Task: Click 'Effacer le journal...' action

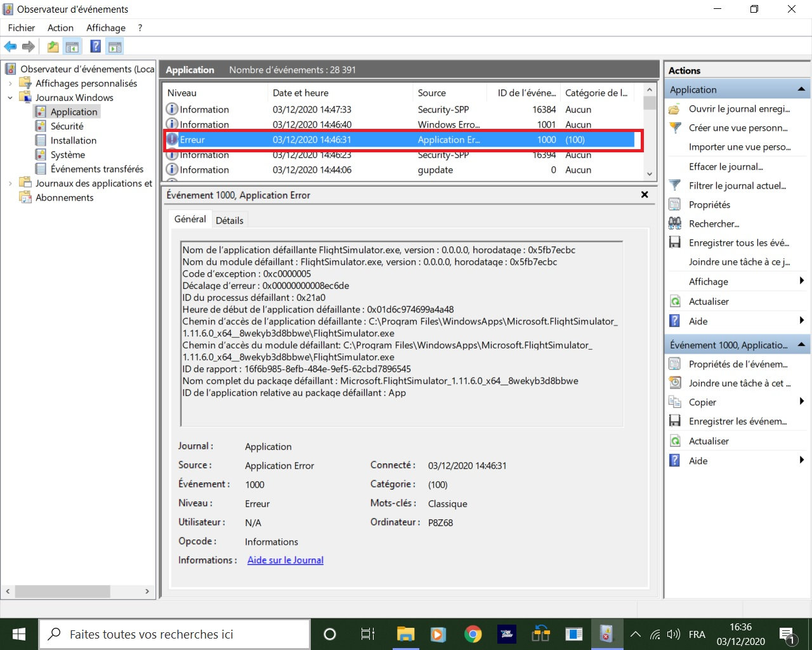Action: point(726,166)
